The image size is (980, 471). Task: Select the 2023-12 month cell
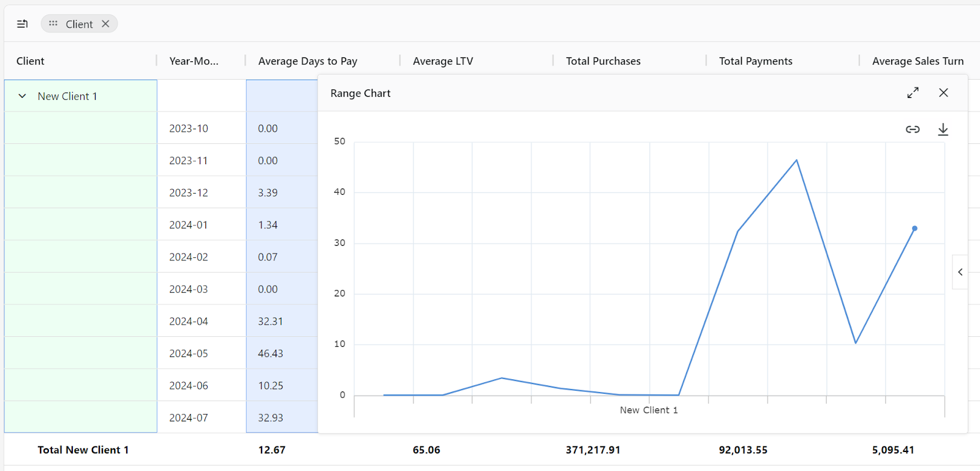point(202,192)
